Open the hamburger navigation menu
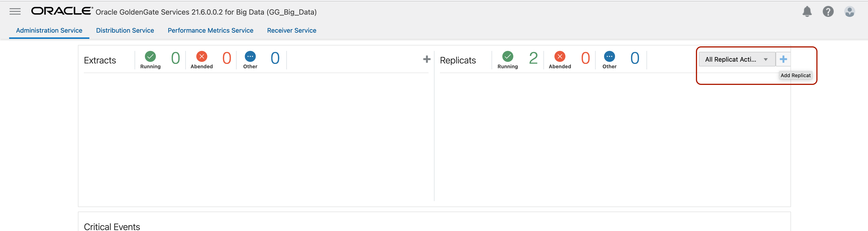The width and height of the screenshot is (868, 231). [15, 12]
